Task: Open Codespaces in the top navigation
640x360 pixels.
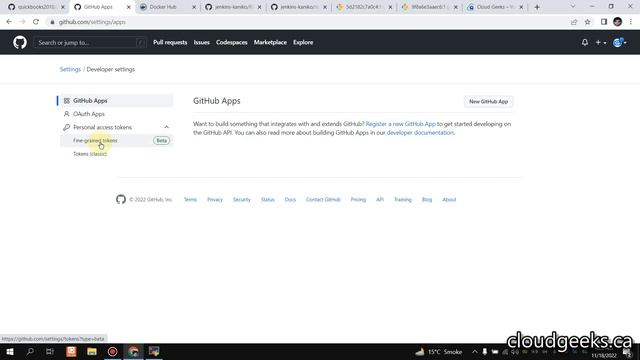Action: (231, 42)
